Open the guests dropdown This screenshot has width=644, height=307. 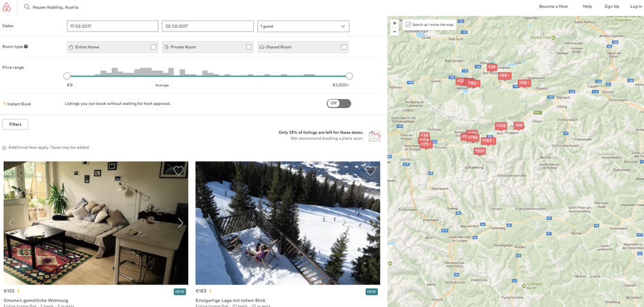coord(303,26)
